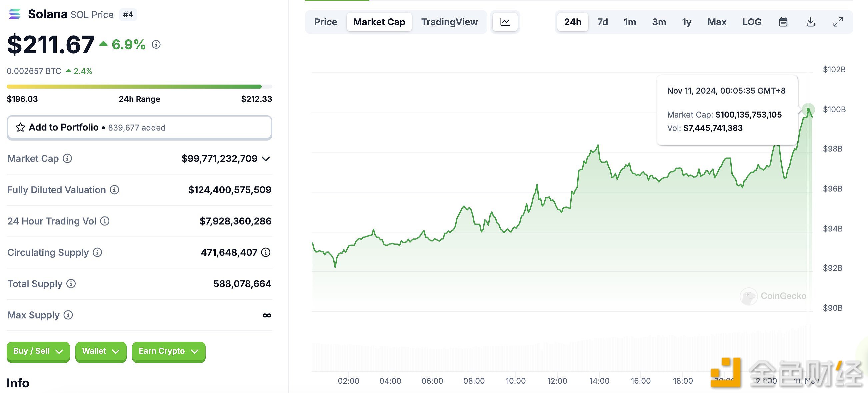Select the 1y time range
Screen dimensions: 868x393
pyautogui.click(x=687, y=22)
